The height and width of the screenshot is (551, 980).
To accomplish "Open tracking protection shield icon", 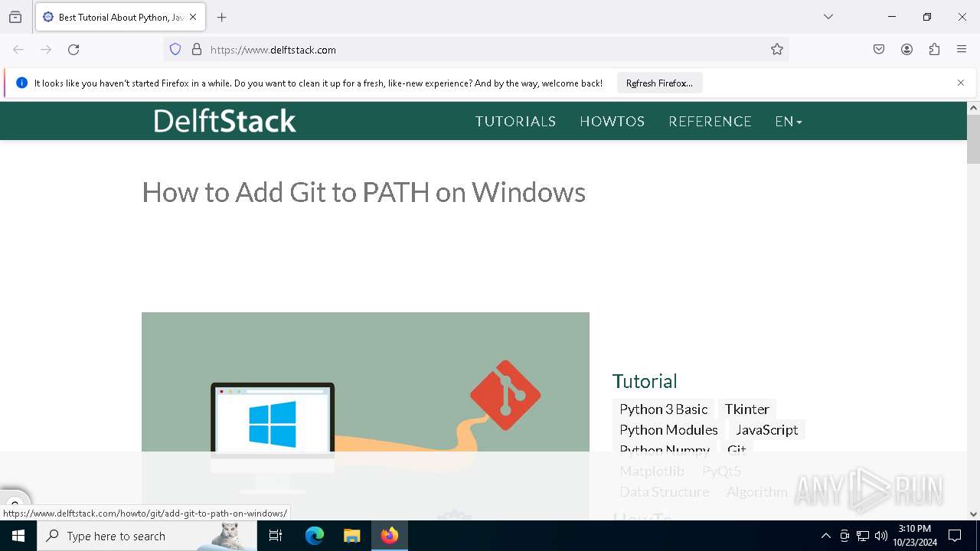I will [175, 50].
